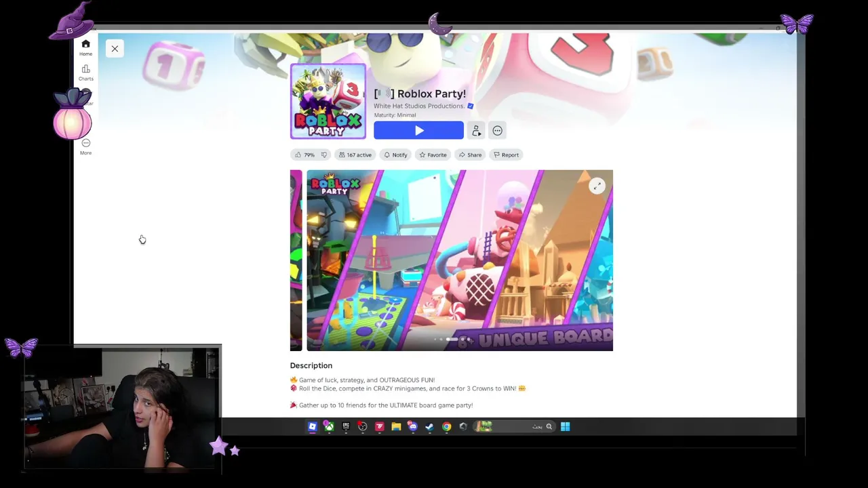Open OBS Studio from the taskbar

pos(363,426)
